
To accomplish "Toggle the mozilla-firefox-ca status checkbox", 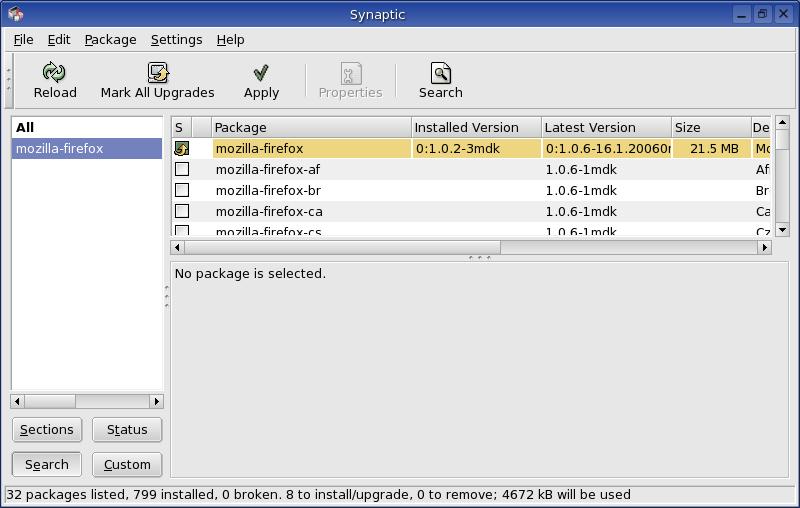I will pos(182,211).
